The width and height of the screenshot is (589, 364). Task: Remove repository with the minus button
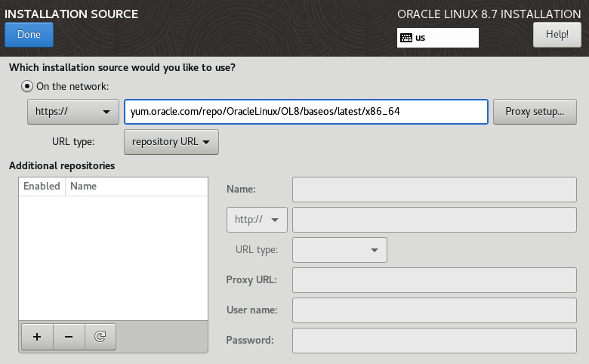point(69,337)
